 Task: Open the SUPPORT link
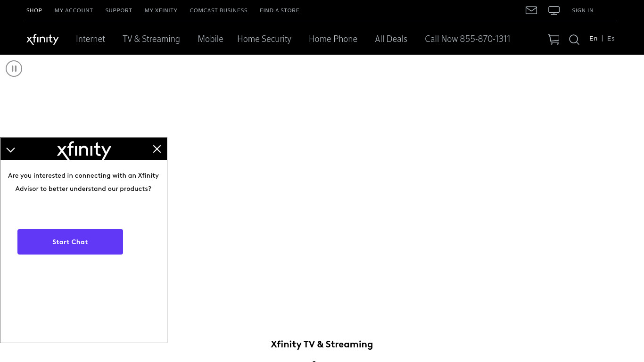(119, 10)
